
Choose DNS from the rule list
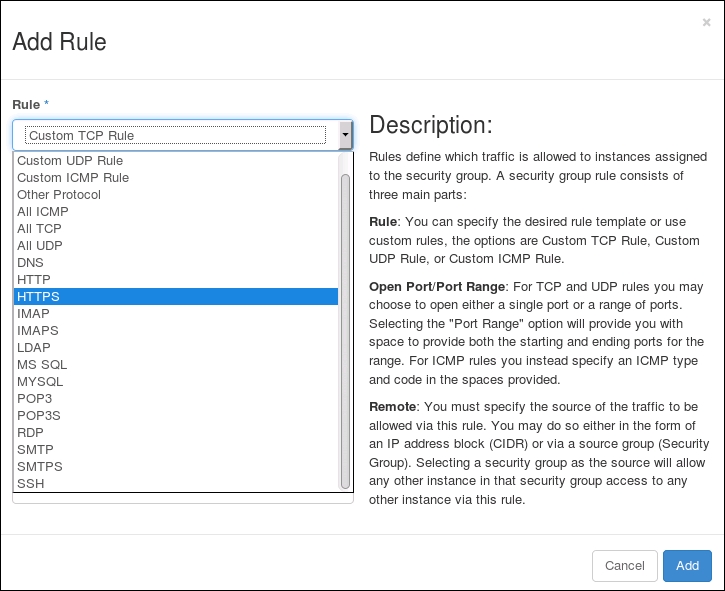pyautogui.click(x=30, y=262)
